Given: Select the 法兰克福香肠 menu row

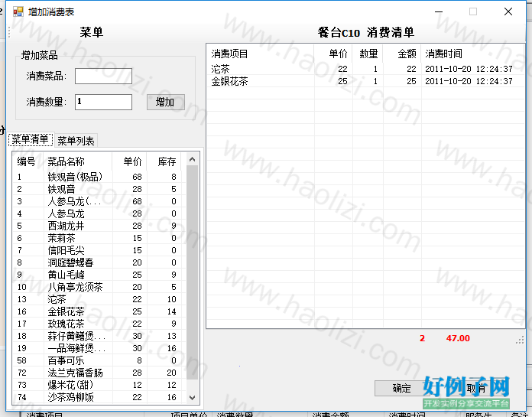Looking at the screenshot, I should pyautogui.click(x=99, y=372).
